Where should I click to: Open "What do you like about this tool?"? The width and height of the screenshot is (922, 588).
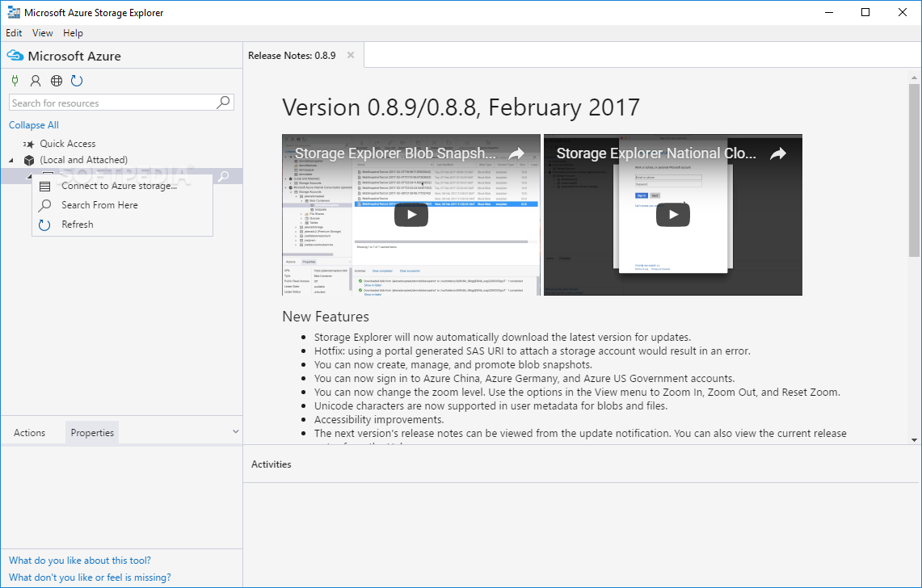(79, 561)
